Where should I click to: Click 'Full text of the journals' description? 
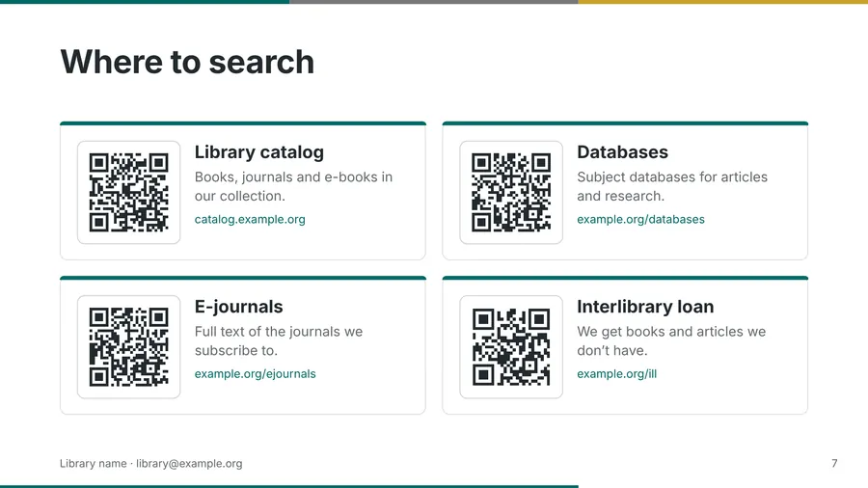[x=279, y=340]
